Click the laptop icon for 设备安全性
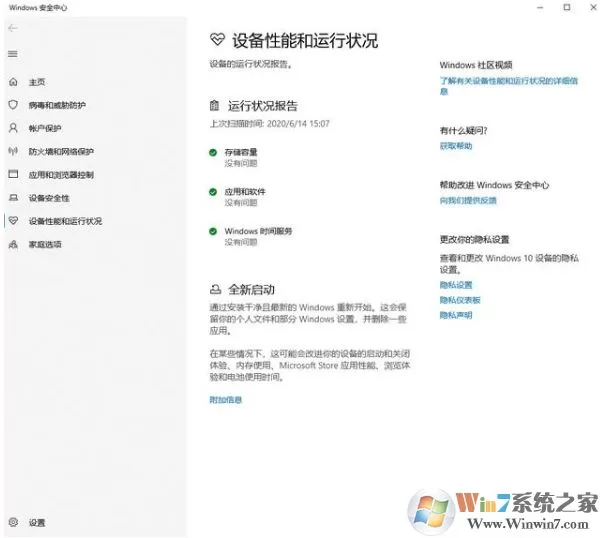605x538 pixels. click(x=13, y=198)
